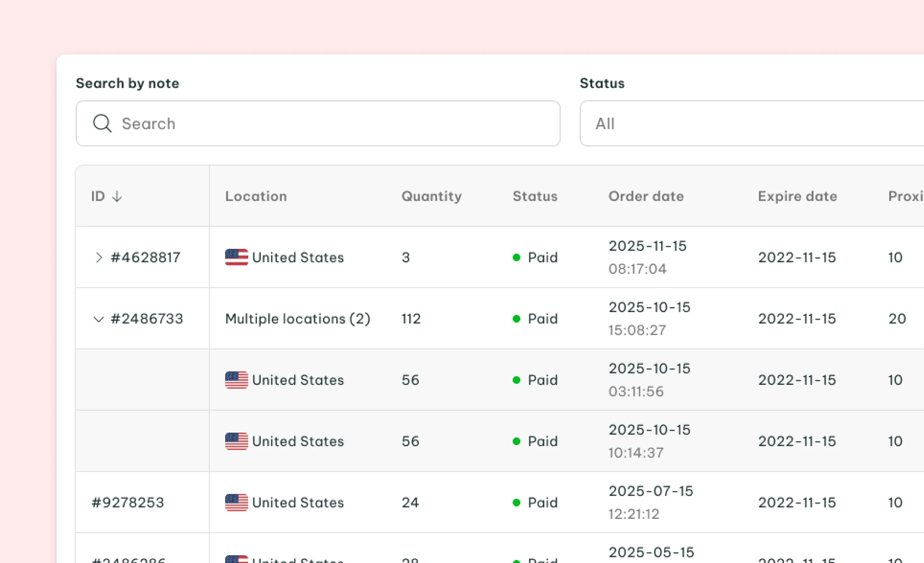
Task: Click the ID column header label
Action: click(x=98, y=196)
